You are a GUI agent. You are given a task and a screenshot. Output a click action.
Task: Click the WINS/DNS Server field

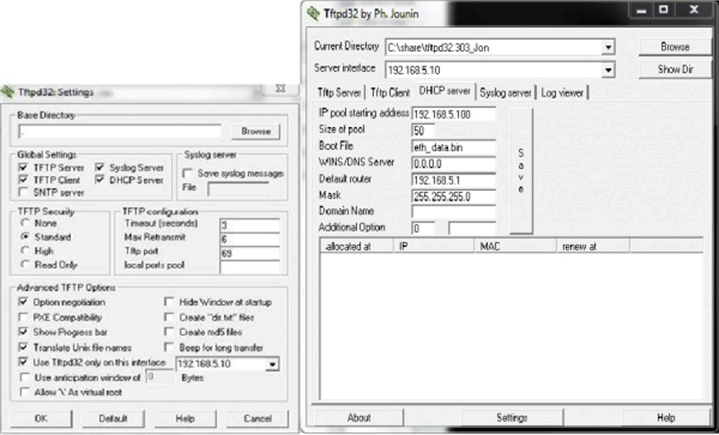pyautogui.click(x=454, y=164)
